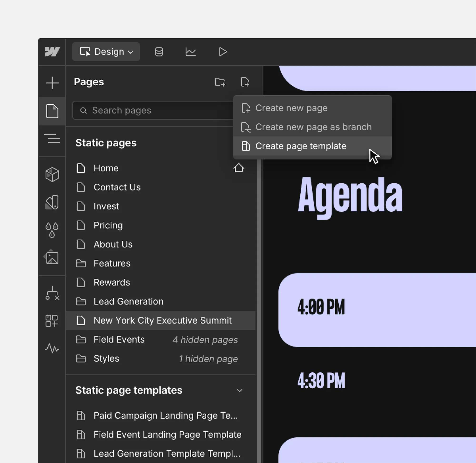The image size is (476, 463).
Task: Open the Field Event Landing Page Template
Action: [167, 434]
